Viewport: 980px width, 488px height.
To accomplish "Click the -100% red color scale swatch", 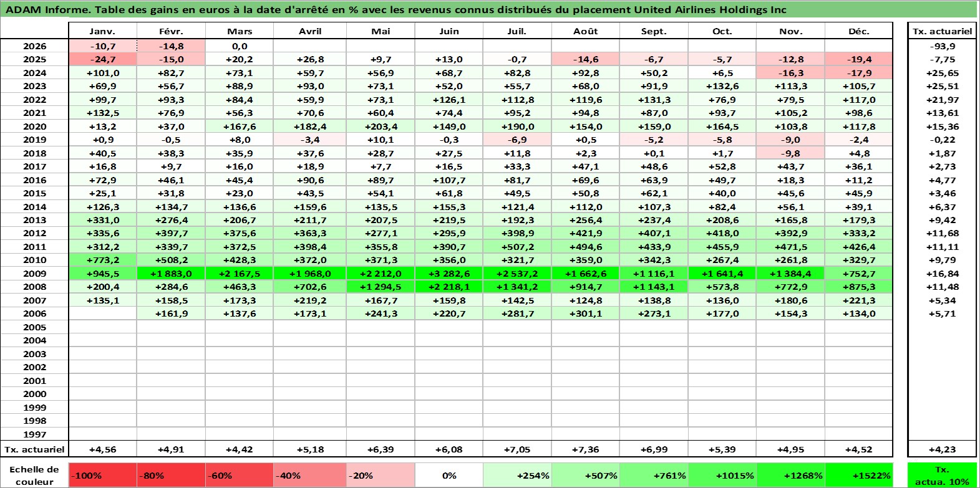I will pyautogui.click(x=103, y=476).
